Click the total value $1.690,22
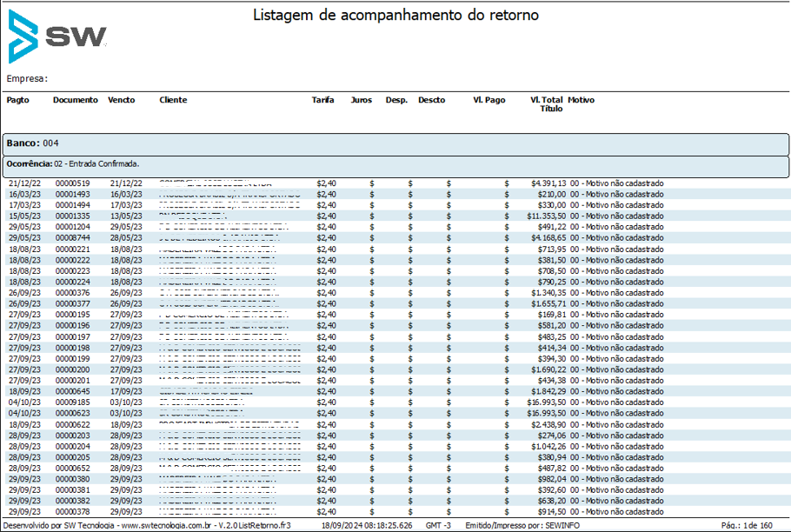The image size is (791, 532). coord(548,370)
